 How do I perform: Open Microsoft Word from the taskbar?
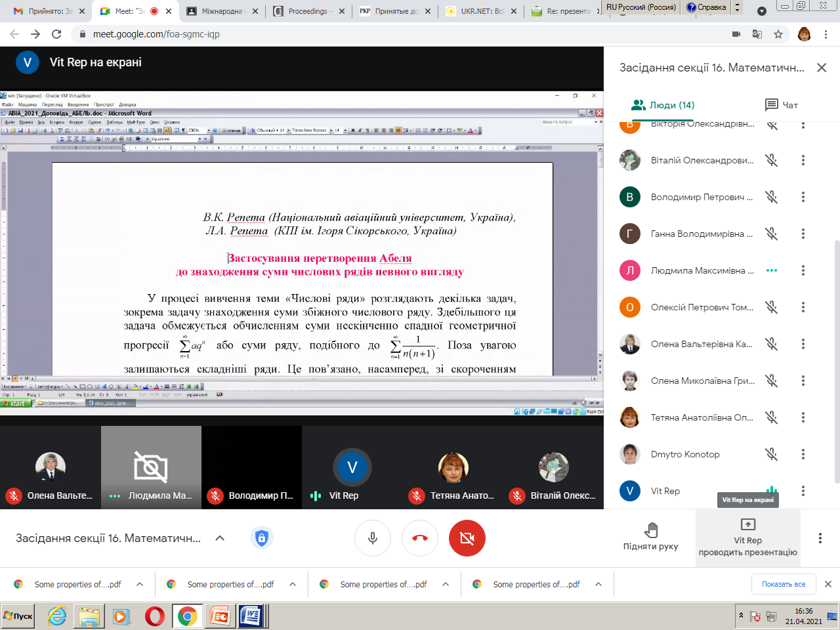point(251,616)
